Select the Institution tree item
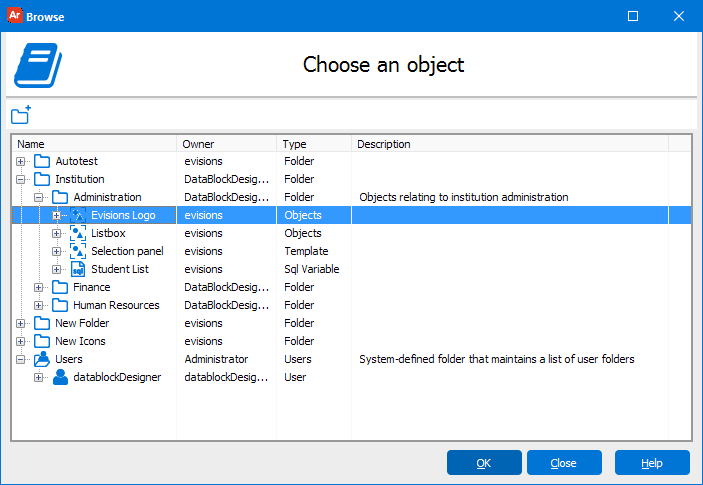Viewport: 703px width, 485px height. pos(80,179)
